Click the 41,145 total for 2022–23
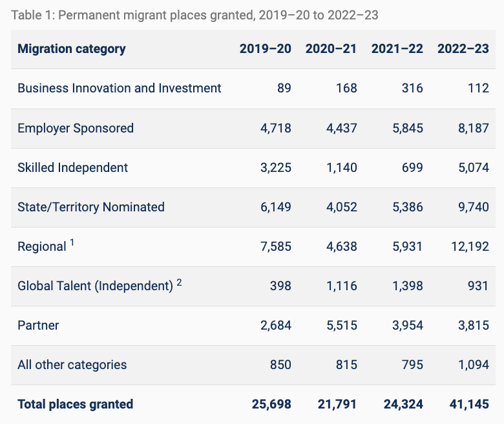This screenshot has height=424, width=504. 469,405
